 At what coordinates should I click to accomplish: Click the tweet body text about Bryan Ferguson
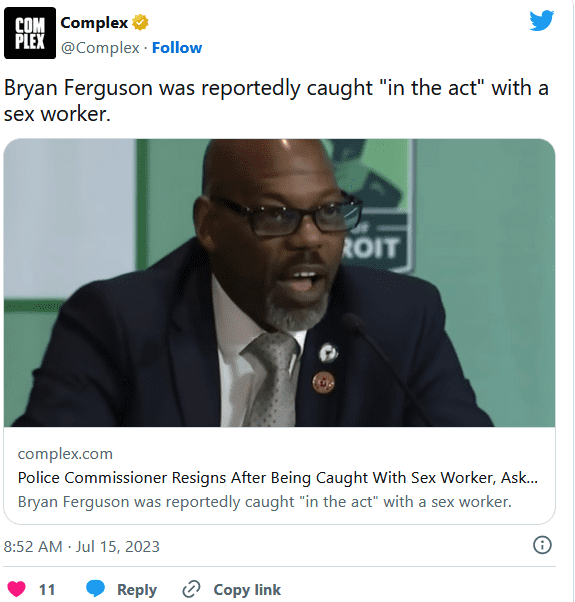click(276, 101)
